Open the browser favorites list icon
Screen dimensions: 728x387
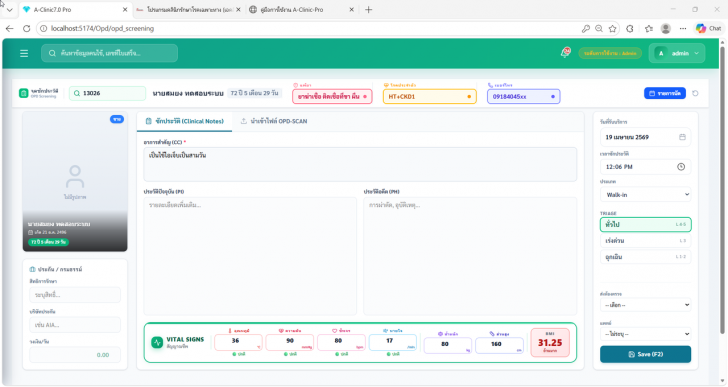click(x=649, y=28)
